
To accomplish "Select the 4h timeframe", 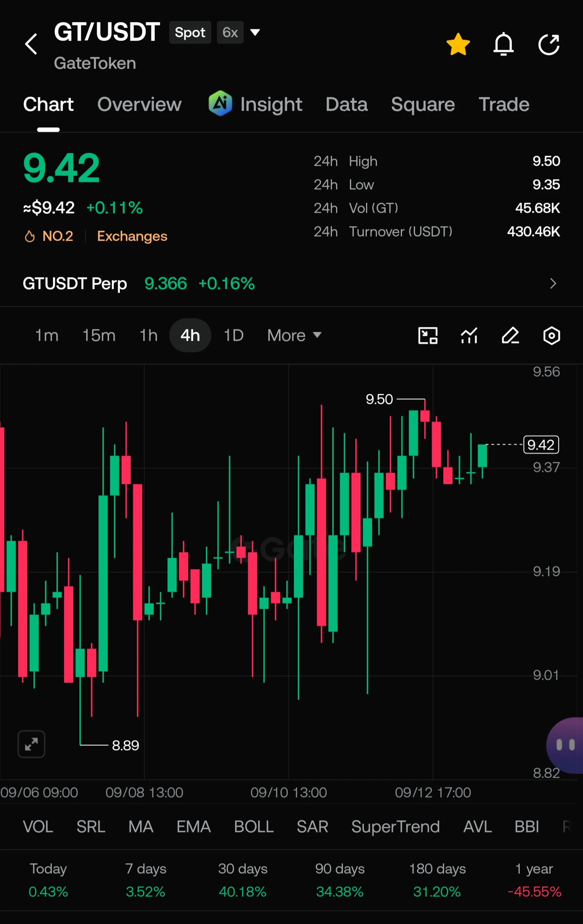I will (x=190, y=335).
